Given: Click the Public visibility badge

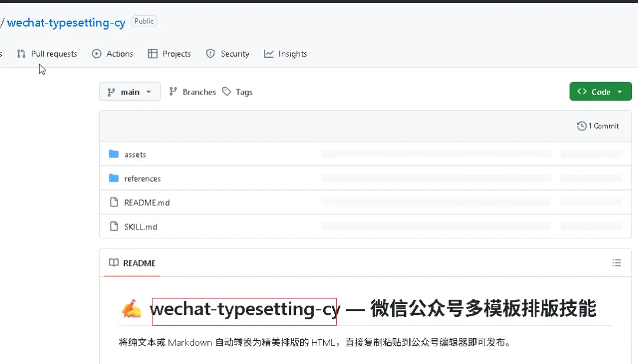Looking at the screenshot, I should pos(144,21).
